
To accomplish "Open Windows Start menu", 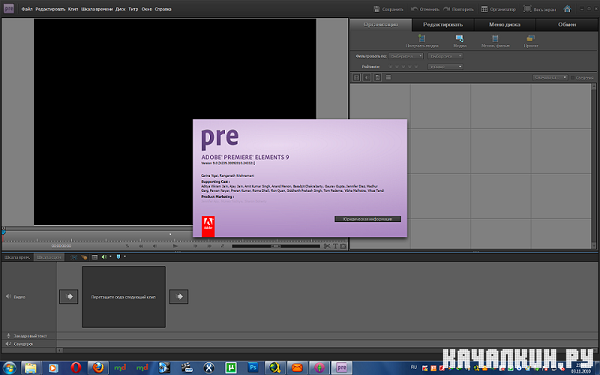I will (x=9, y=368).
